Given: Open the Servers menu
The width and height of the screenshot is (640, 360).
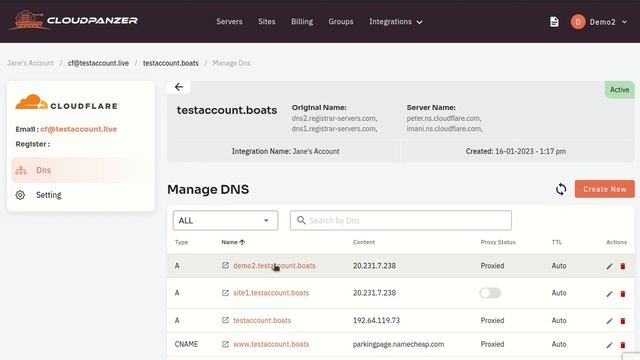Looking at the screenshot, I should [x=229, y=22].
